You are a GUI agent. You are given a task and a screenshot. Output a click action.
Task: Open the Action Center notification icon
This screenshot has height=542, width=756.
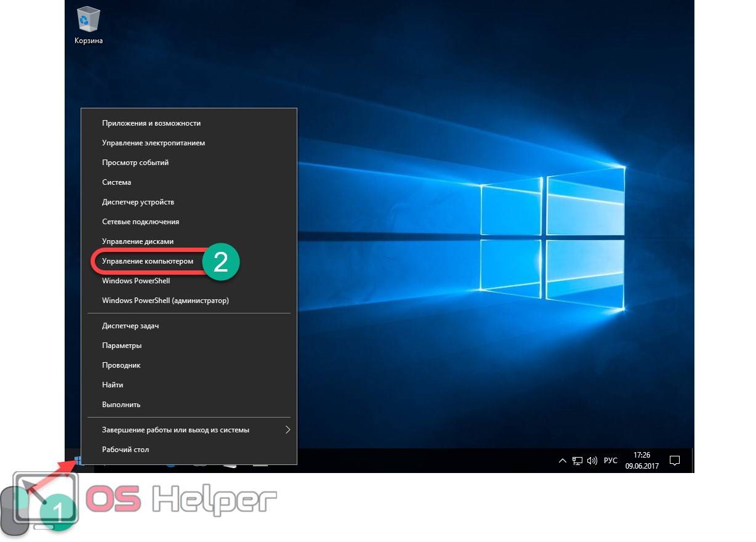[675, 460]
